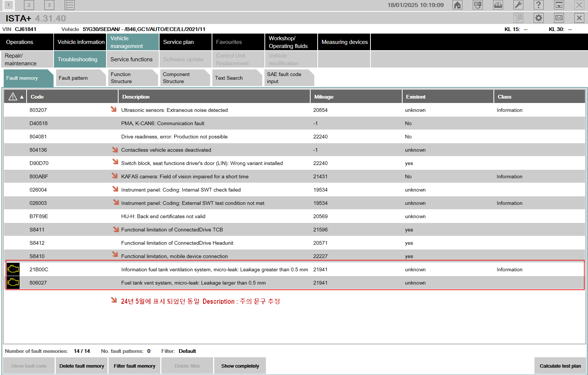Click the engine warning icon for 21B00C

click(x=13, y=269)
